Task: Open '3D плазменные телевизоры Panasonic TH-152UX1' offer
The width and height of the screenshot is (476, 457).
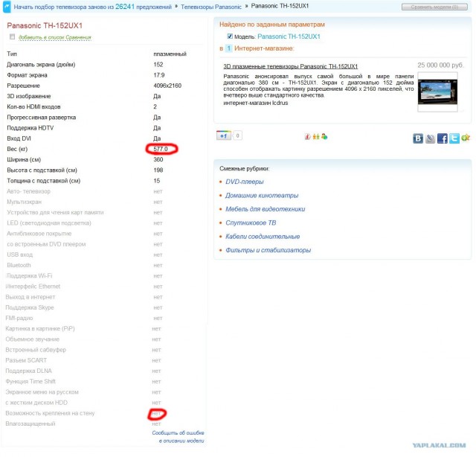Action: click(291, 66)
